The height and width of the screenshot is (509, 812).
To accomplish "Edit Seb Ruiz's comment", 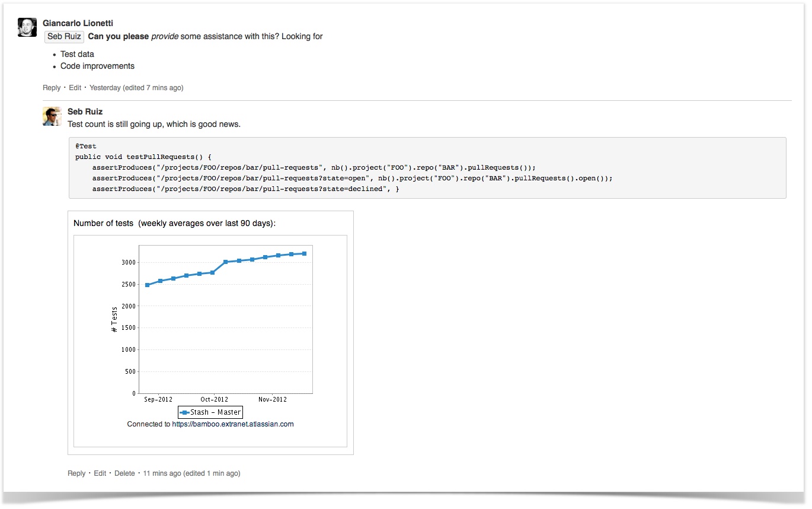I will coord(100,473).
